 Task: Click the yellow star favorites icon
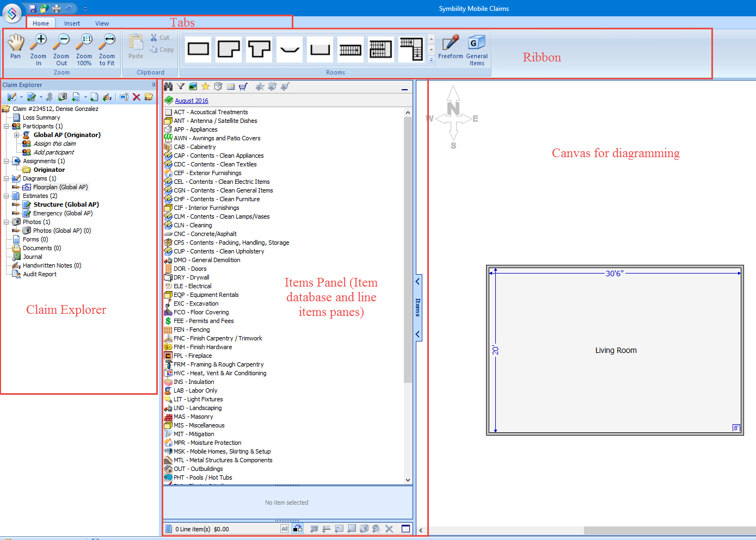[x=205, y=86]
